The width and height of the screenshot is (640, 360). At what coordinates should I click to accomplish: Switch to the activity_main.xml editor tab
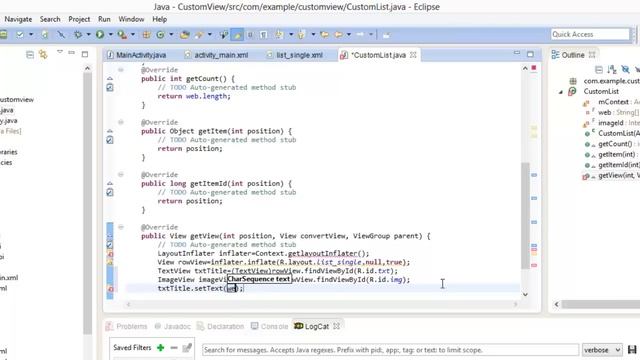[x=216, y=55]
